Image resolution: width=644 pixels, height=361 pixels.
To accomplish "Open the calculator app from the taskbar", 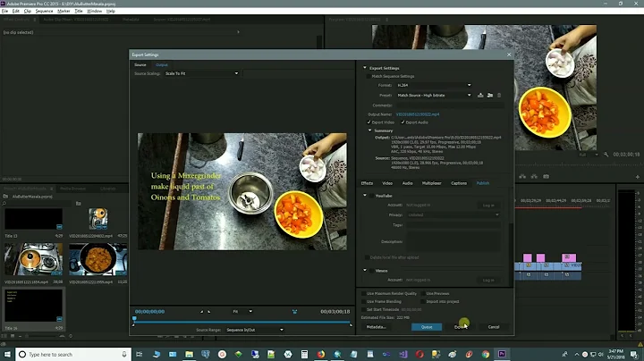I will 304,354.
